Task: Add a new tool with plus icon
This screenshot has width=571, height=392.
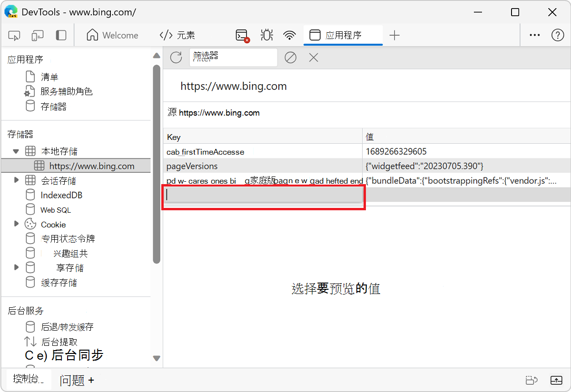Action: click(394, 35)
